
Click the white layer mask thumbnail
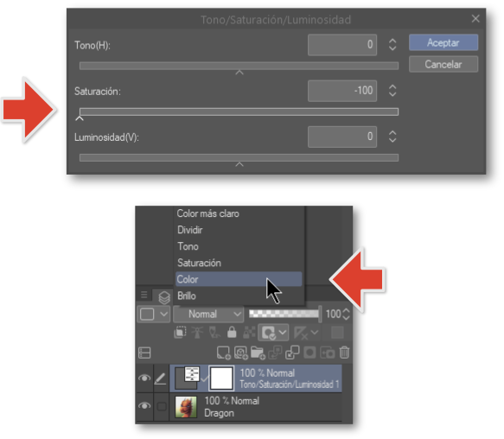(221, 379)
